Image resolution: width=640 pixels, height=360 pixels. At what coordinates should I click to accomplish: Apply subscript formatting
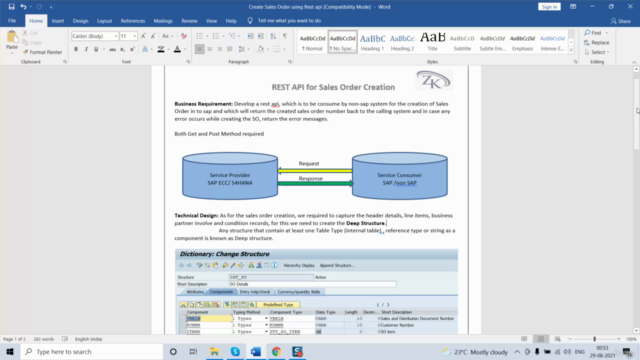[122, 49]
